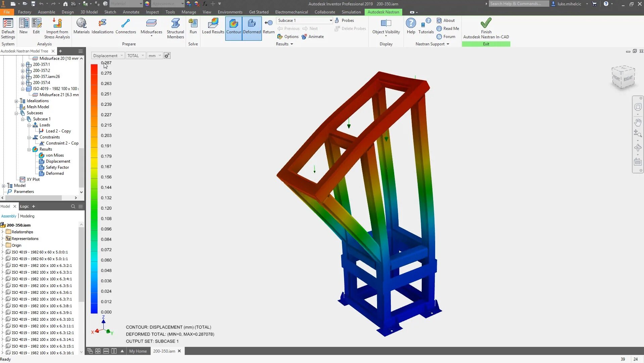The width and height of the screenshot is (644, 363).
Task: Open the File menu
Action: (x=7, y=12)
